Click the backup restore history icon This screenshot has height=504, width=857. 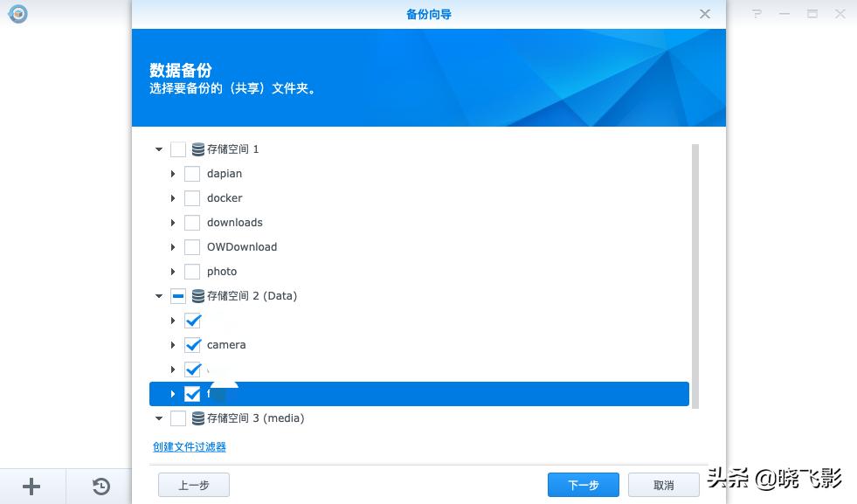(x=100, y=486)
